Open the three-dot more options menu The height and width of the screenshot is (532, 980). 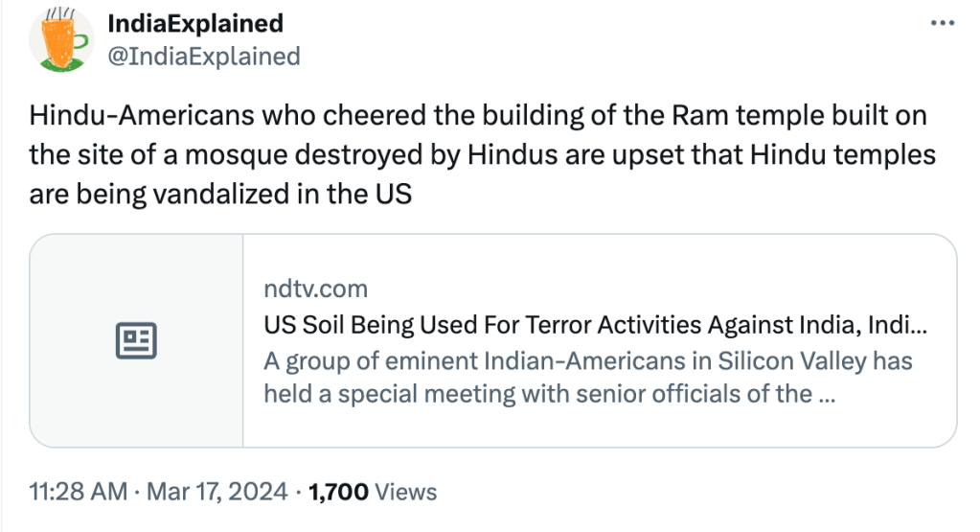[943, 23]
